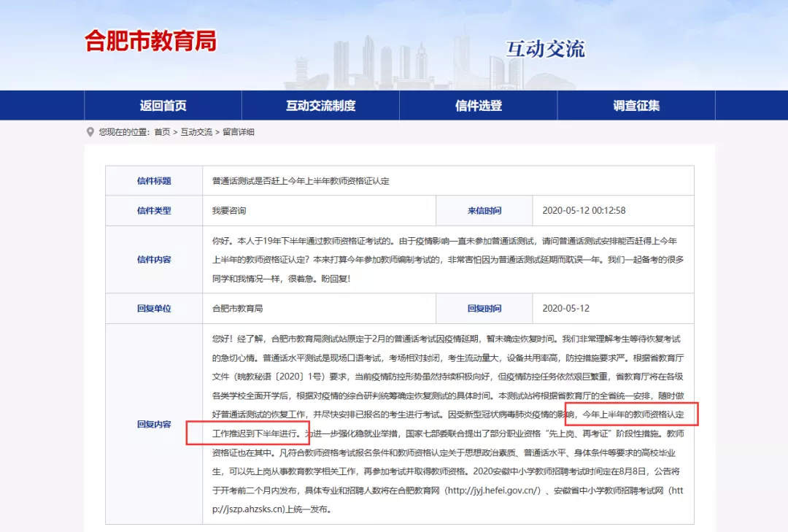This screenshot has width=788, height=532.
Task: Click the highlighted text 今年上半年的教师资格认定
Action: pos(633,415)
